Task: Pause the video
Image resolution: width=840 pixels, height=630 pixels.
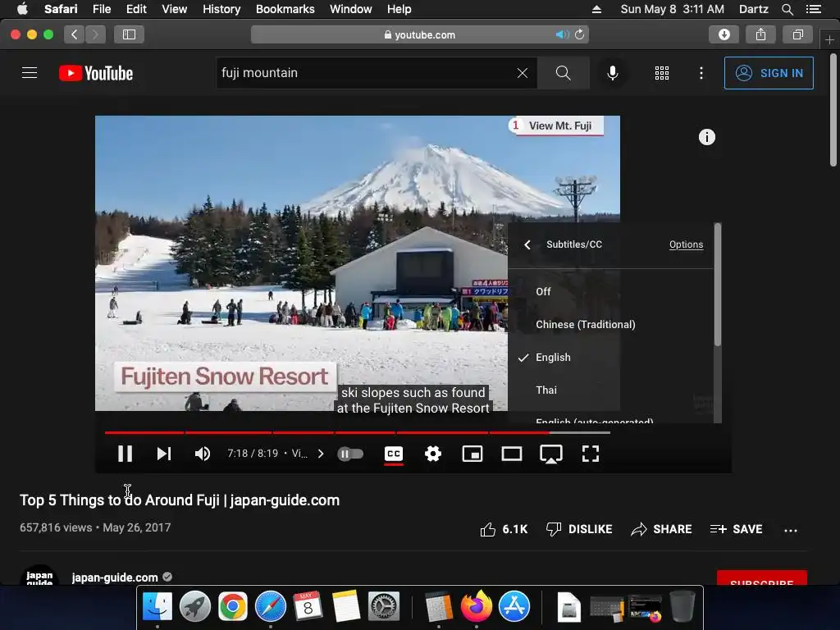Action: point(125,454)
